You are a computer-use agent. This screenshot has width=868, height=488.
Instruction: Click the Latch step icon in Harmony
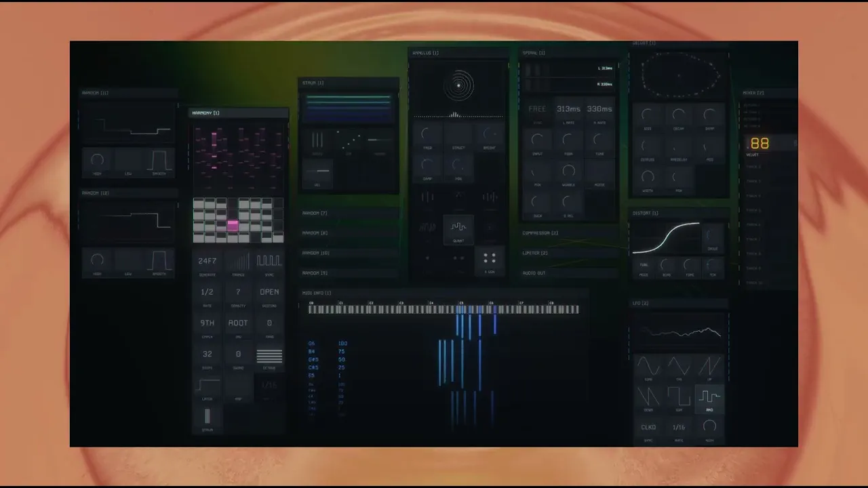207,386
